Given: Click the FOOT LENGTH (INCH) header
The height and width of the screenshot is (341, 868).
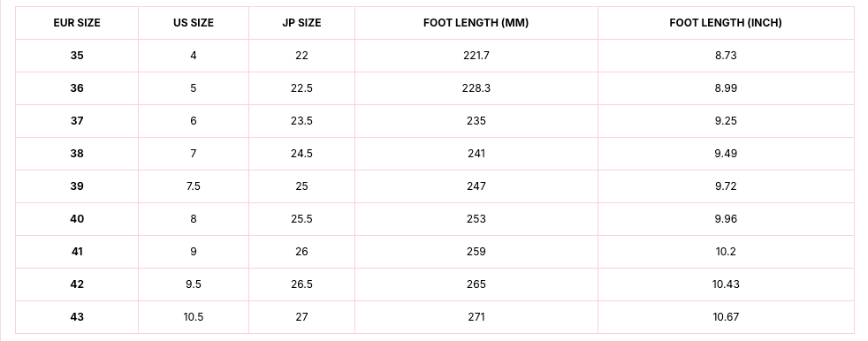Looking at the screenshot, I should tap(726, 23).
